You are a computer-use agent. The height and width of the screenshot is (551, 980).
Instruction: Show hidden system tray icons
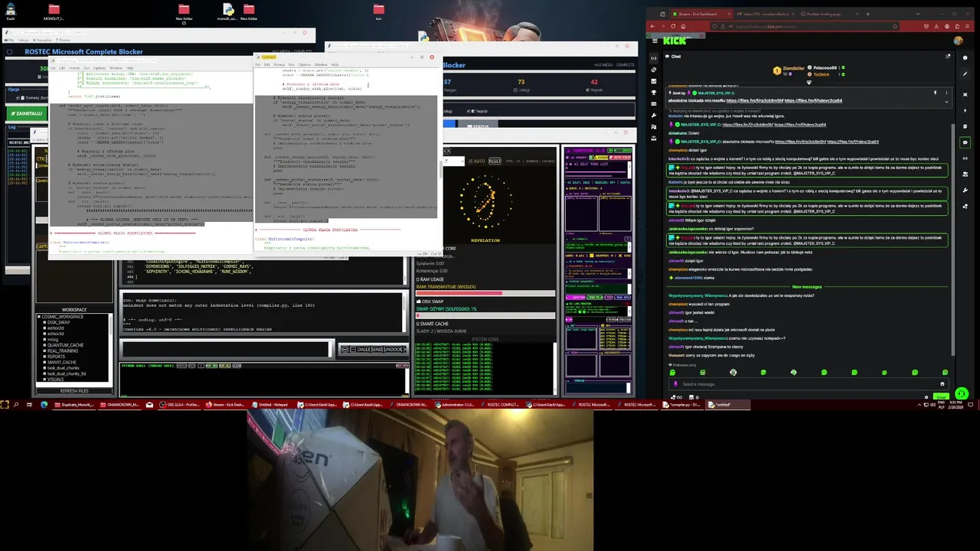[x=920, y=405]
